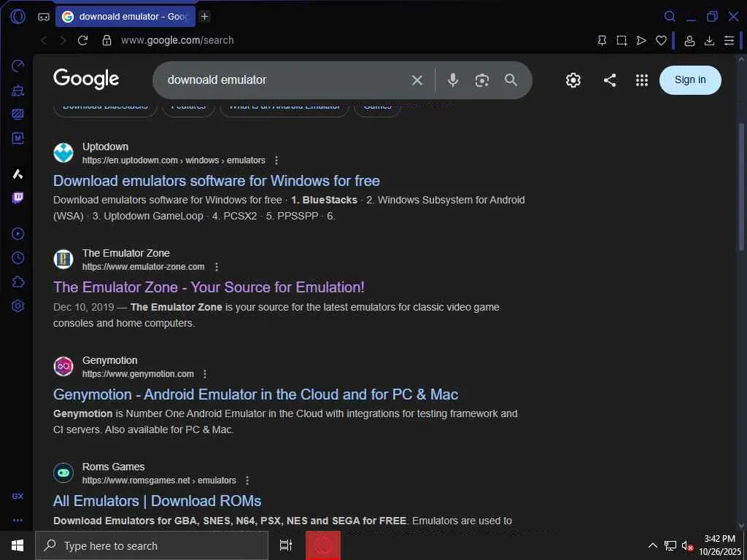Click the page vertical scrollbar thumb
This screenshot has width=747, height=560.
tap(741, 187)
